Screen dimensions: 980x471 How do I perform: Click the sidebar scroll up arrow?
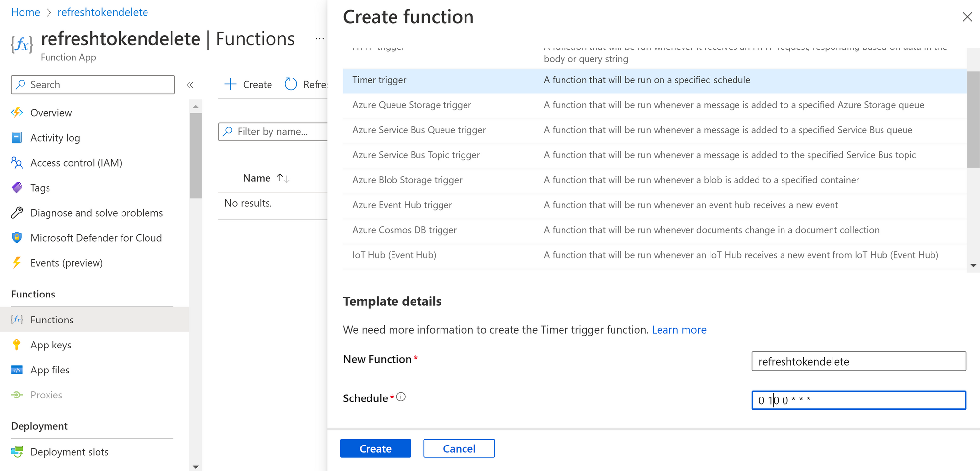[x=196, y=106]
